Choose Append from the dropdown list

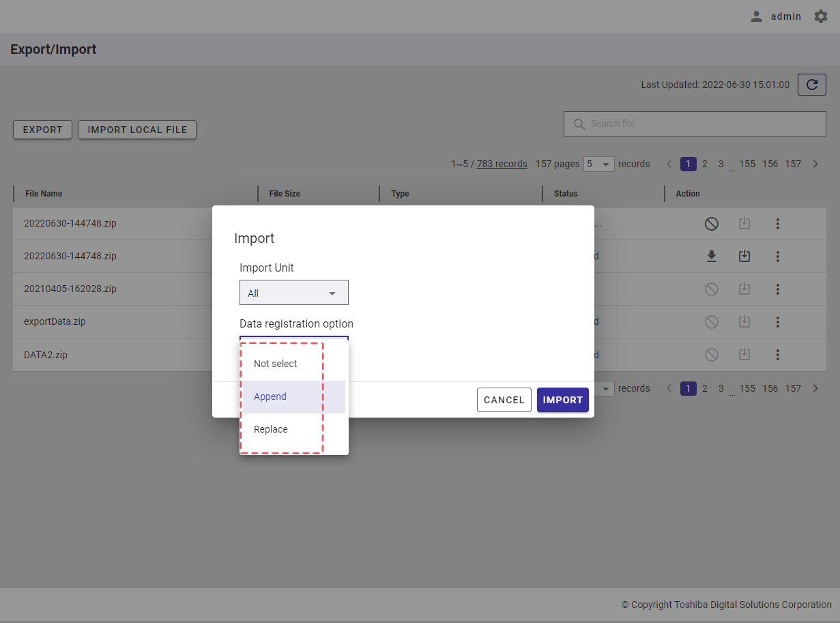[x=270, y=396]
